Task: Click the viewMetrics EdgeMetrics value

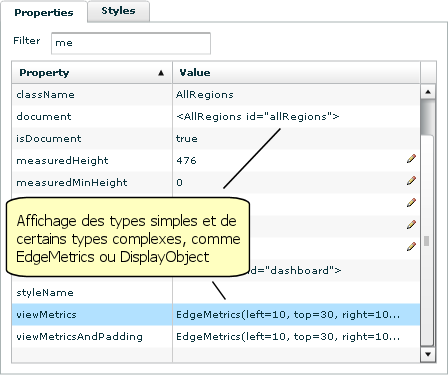Action: [288, 315]
